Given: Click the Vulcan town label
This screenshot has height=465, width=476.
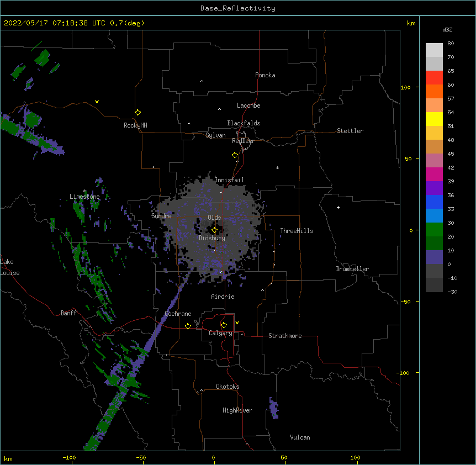Looking at the screenshot, I should click(300, 437).
